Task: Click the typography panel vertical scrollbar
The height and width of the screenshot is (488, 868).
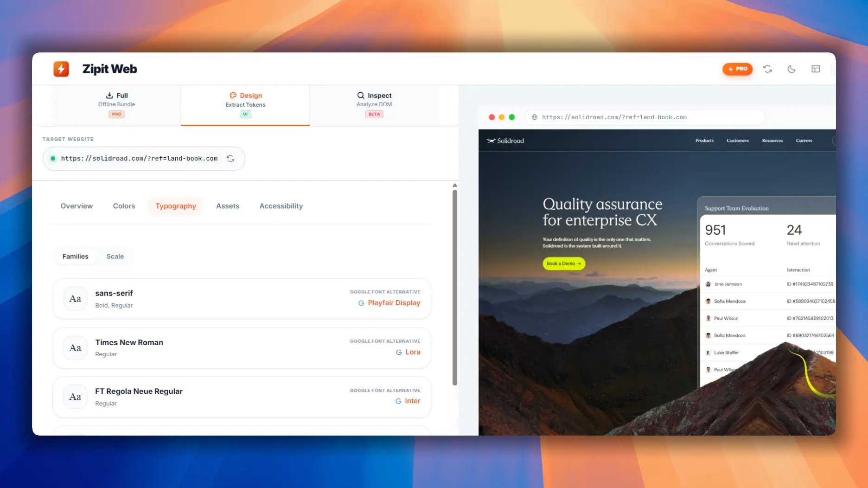Action: (x=455, y=288)
